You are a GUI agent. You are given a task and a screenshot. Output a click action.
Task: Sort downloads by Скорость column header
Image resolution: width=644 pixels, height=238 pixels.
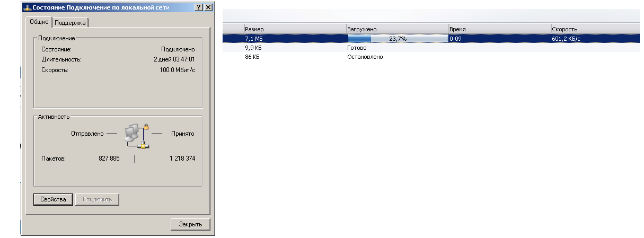click(595, 29)
